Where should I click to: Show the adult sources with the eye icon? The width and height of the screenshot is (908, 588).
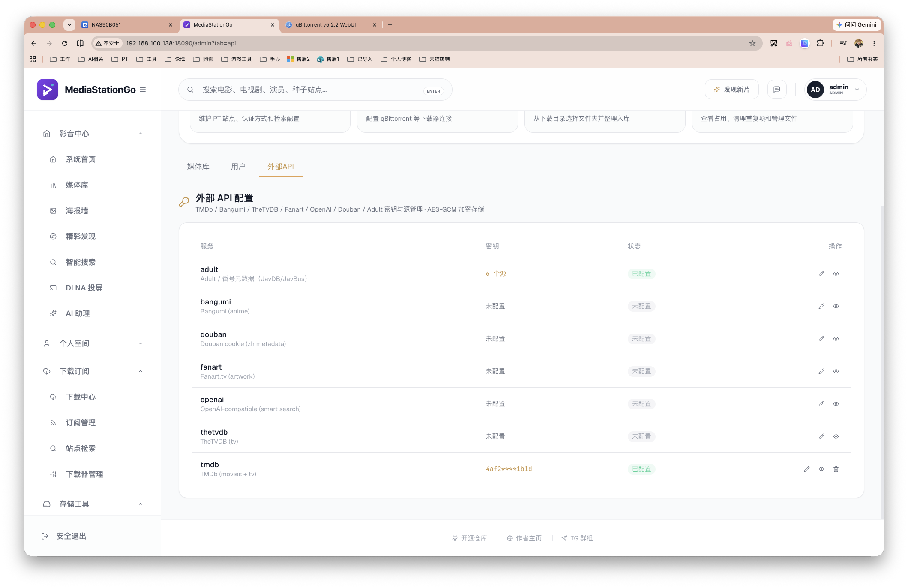pyautogui.click(x=836, y=274)
